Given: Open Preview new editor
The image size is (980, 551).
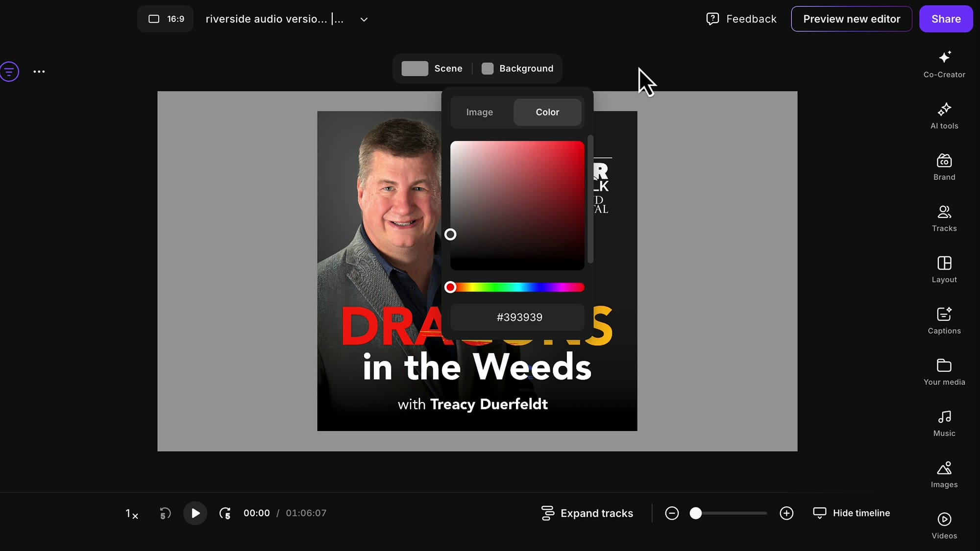Looking at the screenshot, I should [852, 19].
